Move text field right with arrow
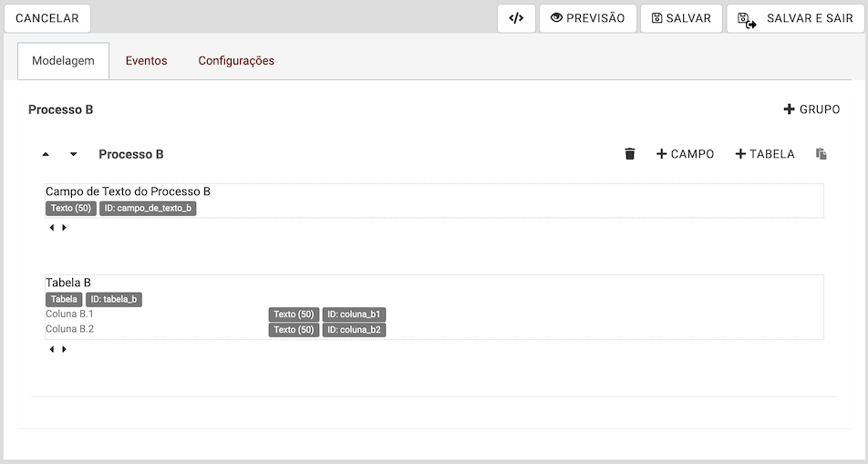 pos(64,228)
